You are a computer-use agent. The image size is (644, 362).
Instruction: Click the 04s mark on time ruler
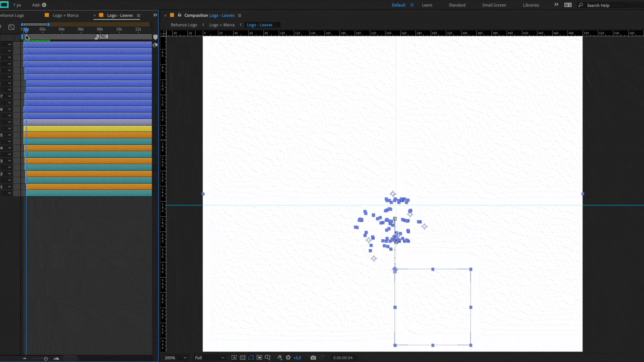pyautogui.click(x=62, y=29)
